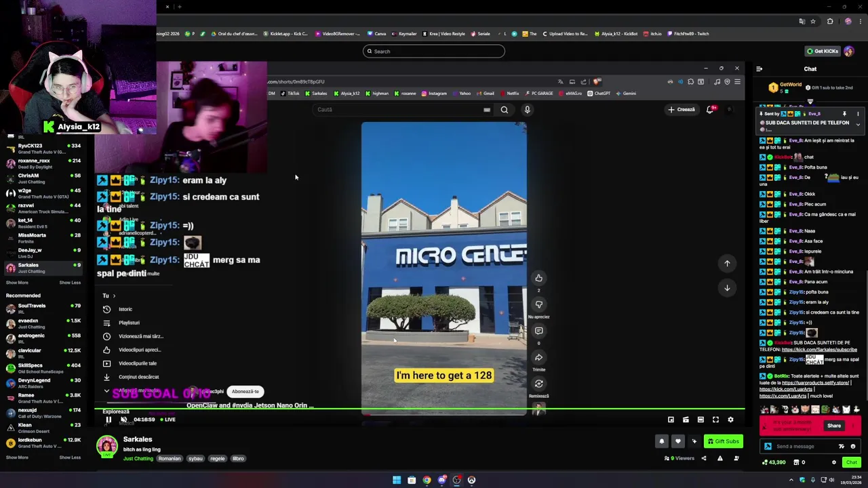
Task: Focus the Kick Search bar
Action: [434, 51]
